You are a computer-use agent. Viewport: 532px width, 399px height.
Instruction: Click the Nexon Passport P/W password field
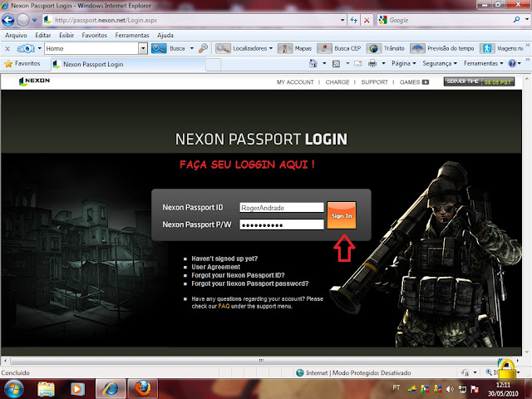point(282,224)
